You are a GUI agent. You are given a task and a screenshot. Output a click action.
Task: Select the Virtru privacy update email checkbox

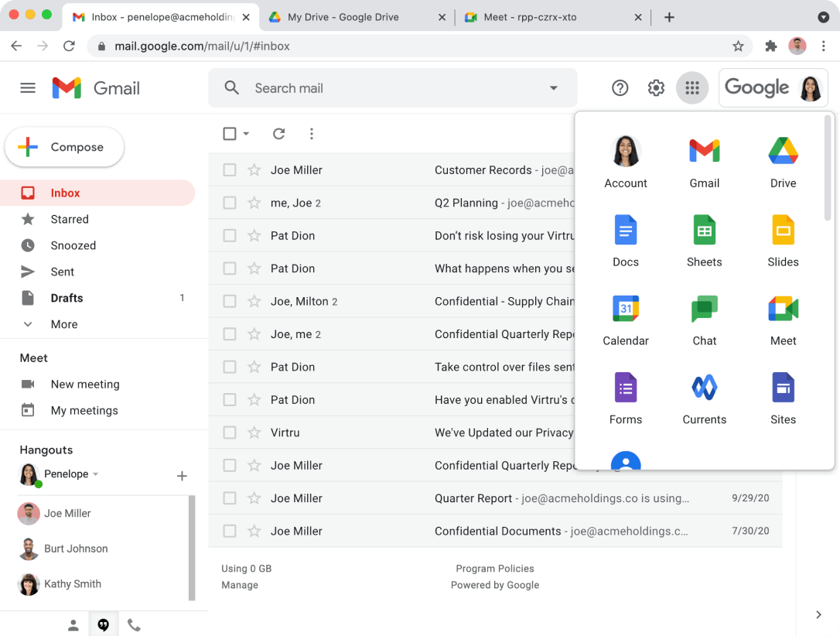click(x=230, y=433)
